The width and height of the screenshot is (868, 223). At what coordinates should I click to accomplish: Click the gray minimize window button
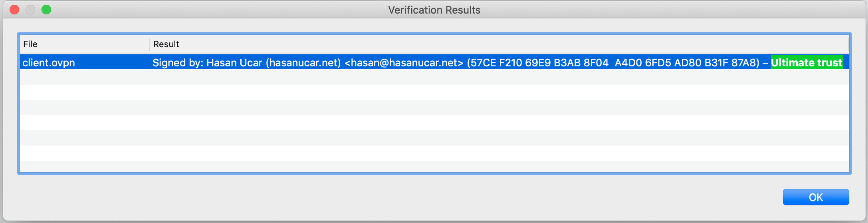[x=30, y=10]
